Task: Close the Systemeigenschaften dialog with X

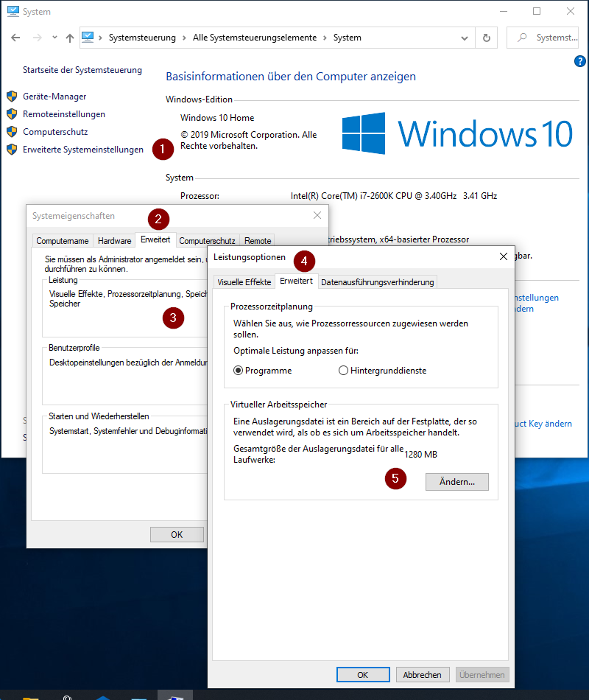Action: pyautogui.click(x=317, y=215)
